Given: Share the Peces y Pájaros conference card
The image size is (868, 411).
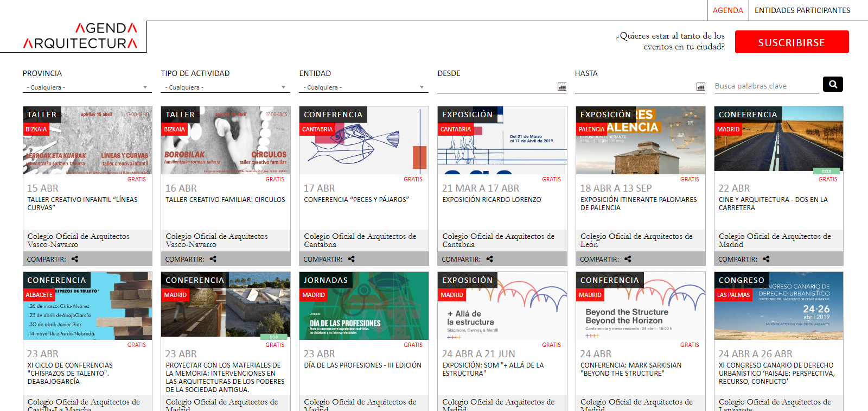Looking at the screenshot, I should tap(352, 259).
